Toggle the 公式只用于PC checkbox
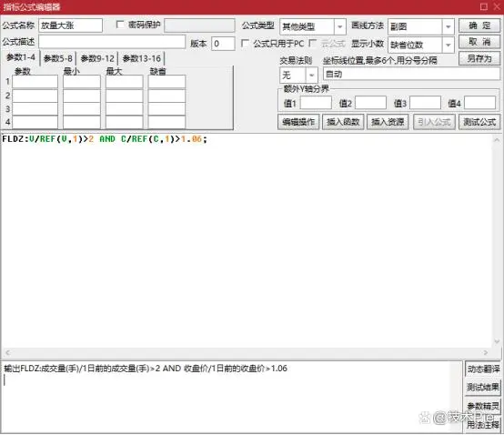The width and height of the screenshot is (504, 435). (x=245, y=43)
